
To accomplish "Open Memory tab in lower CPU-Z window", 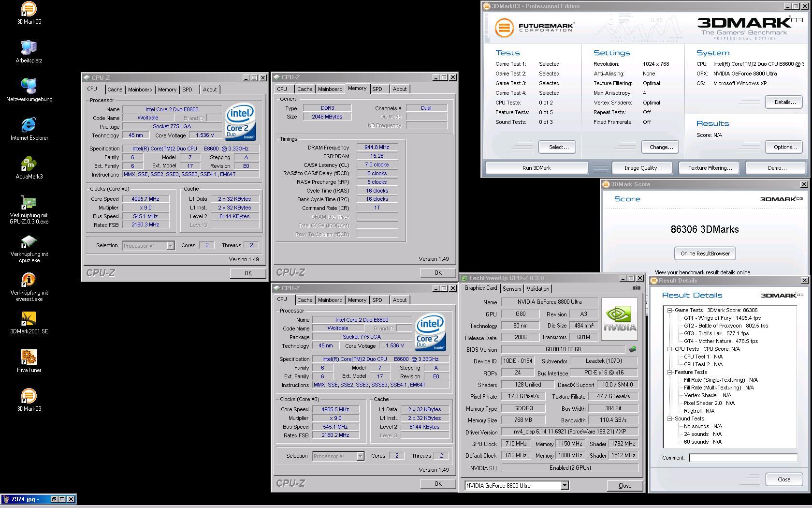I will [357, 300].
